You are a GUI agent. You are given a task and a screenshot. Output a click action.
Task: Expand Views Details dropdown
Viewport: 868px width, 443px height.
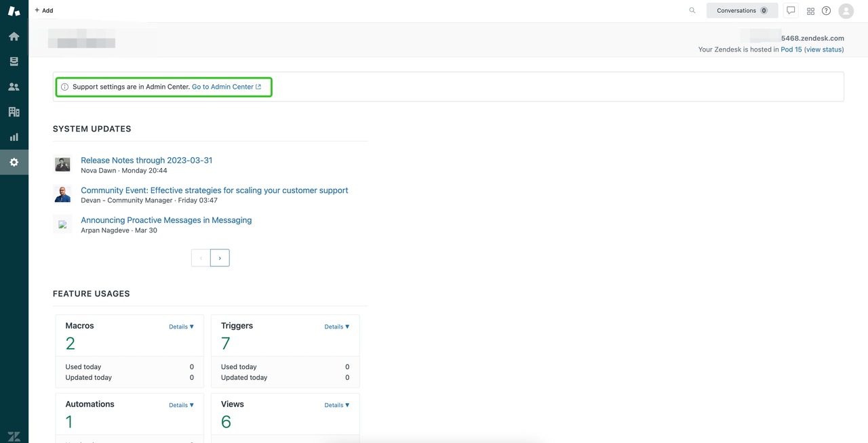(336, 405)
